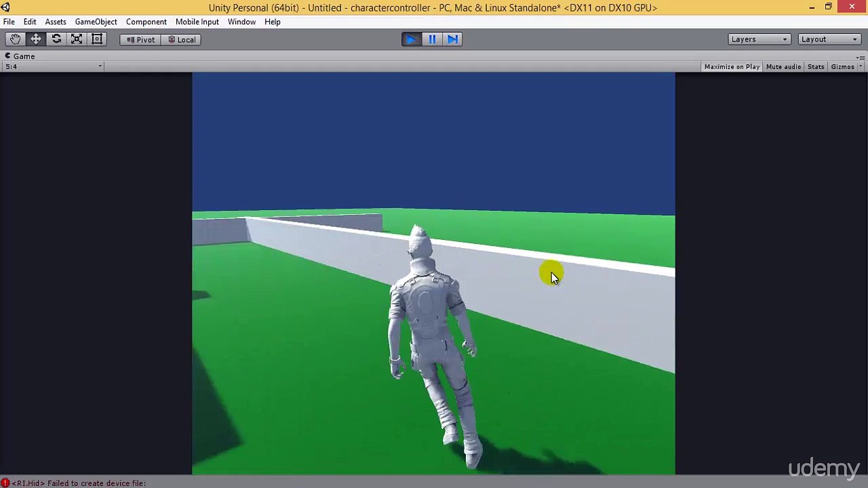Open the Assets menu
The image size is (868, 488).
pyautogui.click(x=56, y=22)
